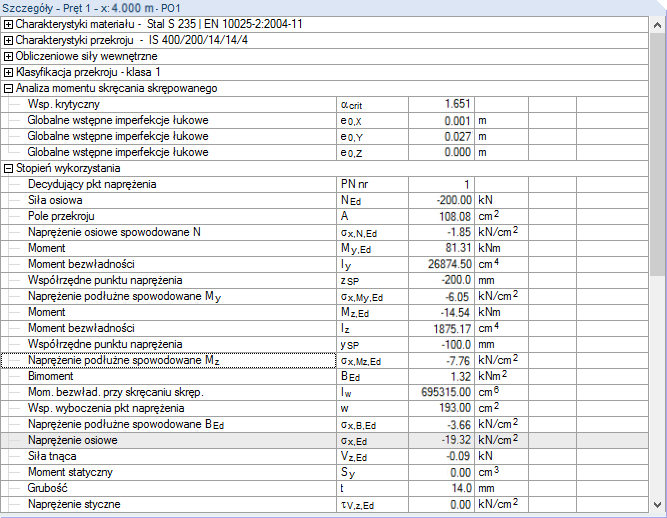Select Naprężenie podłużne spowodowane Mz row
This screenshot has height=518, width=667.
click(325, 361)
